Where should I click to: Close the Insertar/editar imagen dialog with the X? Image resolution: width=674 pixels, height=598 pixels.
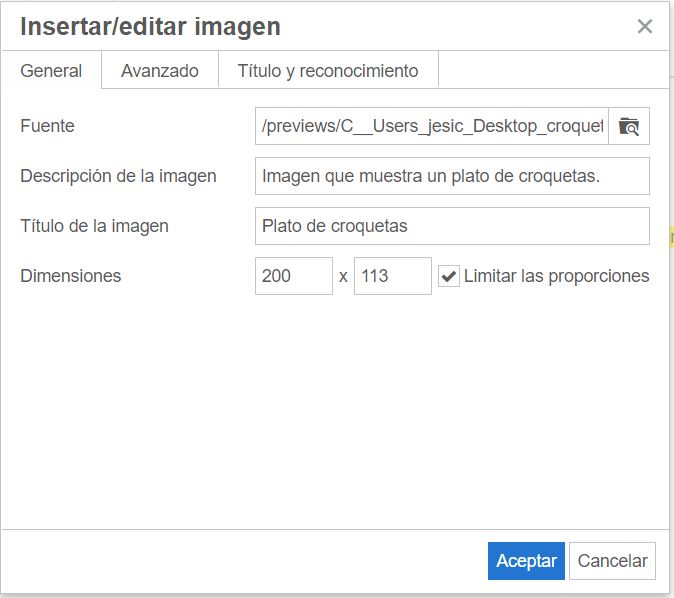click(x=645, y=27)
